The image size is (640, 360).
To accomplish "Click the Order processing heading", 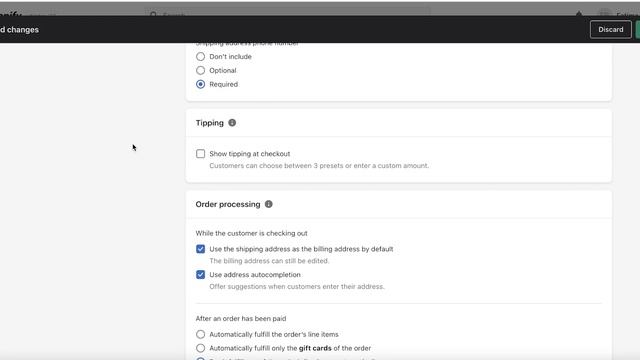I will point(228,204).
